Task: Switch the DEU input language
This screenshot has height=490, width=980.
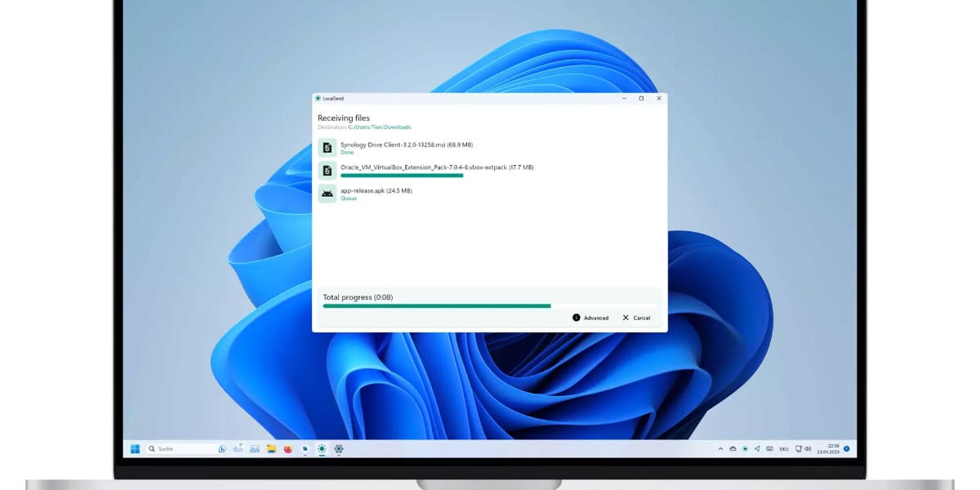Action: pyautogui.click(x=784, y=449)
